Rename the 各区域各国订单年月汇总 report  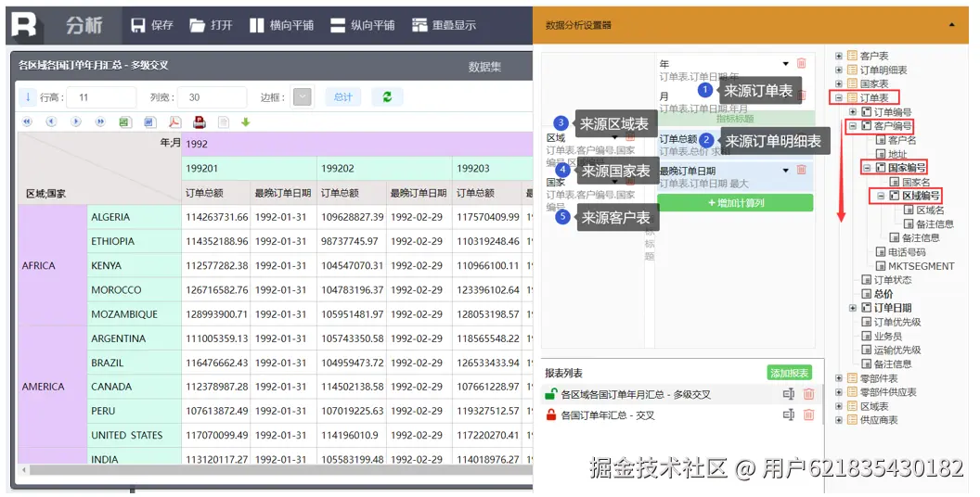(x=789, y=394)
